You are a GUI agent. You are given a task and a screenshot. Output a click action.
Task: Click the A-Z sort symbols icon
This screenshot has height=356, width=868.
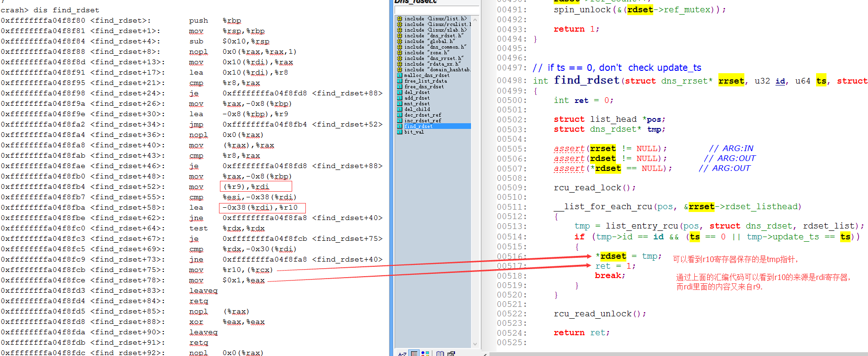(402, 354)
